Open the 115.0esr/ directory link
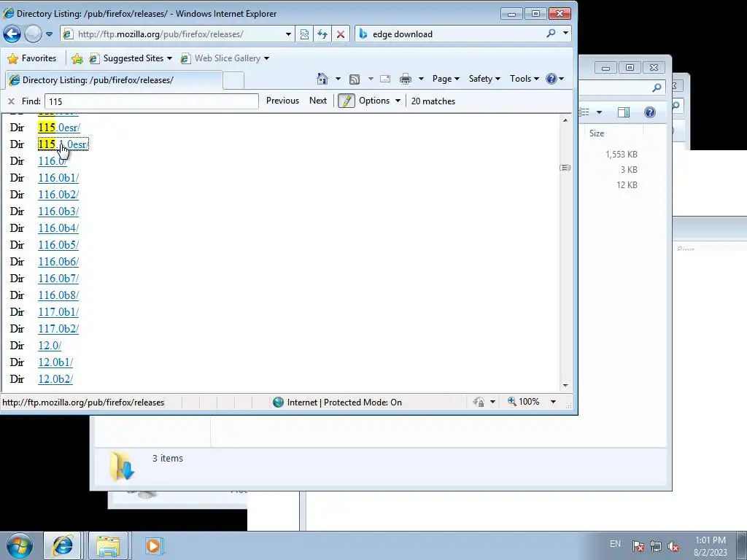 pos(59,128)
